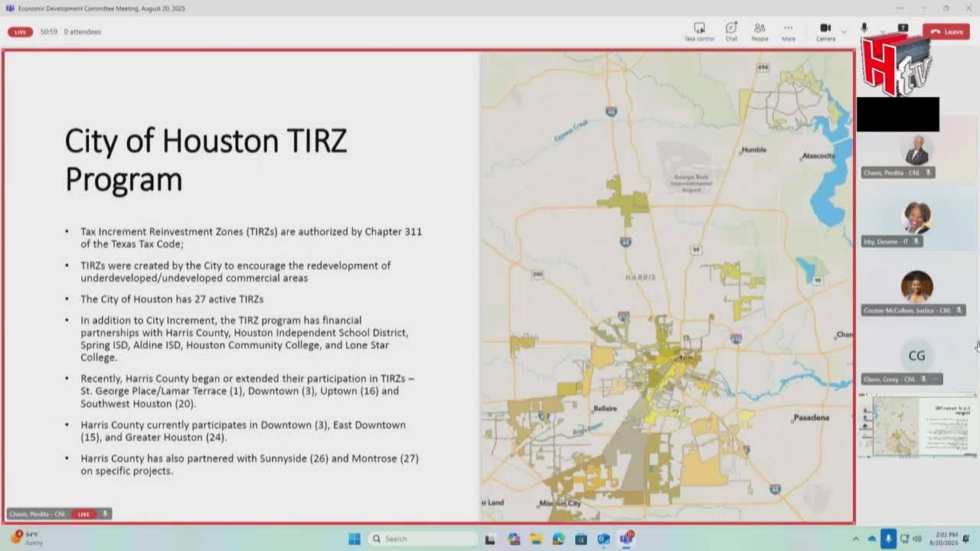Screen dimensions: 980x551
Task: Click the title bar more options ellipsis
Action: click(900, 8)
